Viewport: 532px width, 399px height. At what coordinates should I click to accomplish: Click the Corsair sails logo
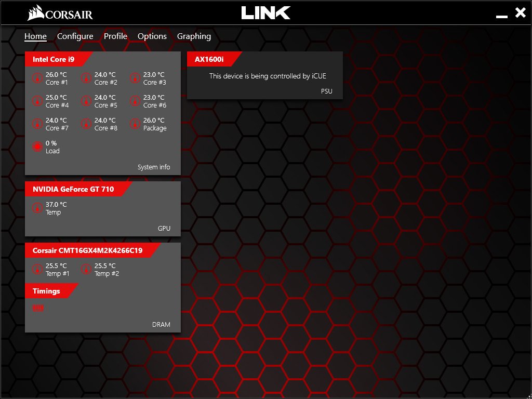tap(36, 13)
